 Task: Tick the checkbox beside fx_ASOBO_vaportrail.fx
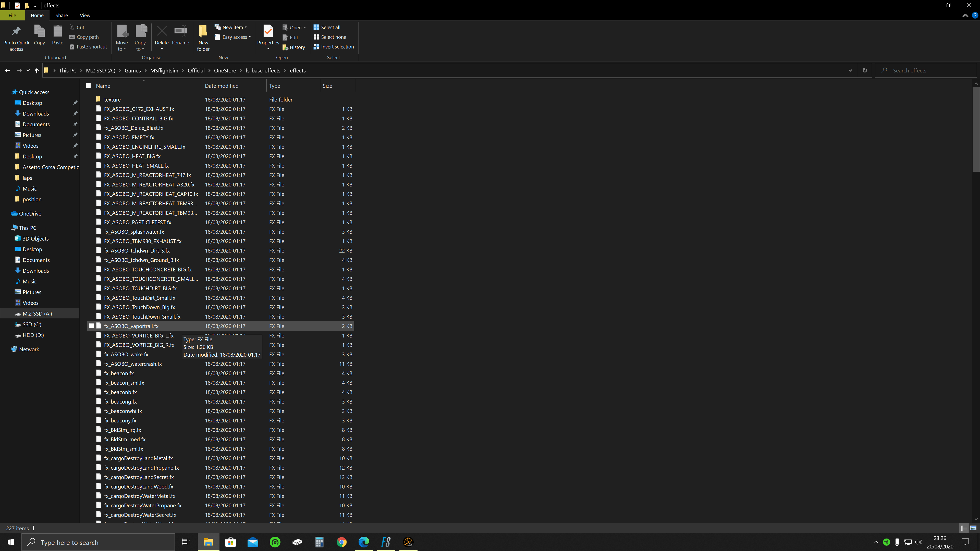[x=92, y=326]
